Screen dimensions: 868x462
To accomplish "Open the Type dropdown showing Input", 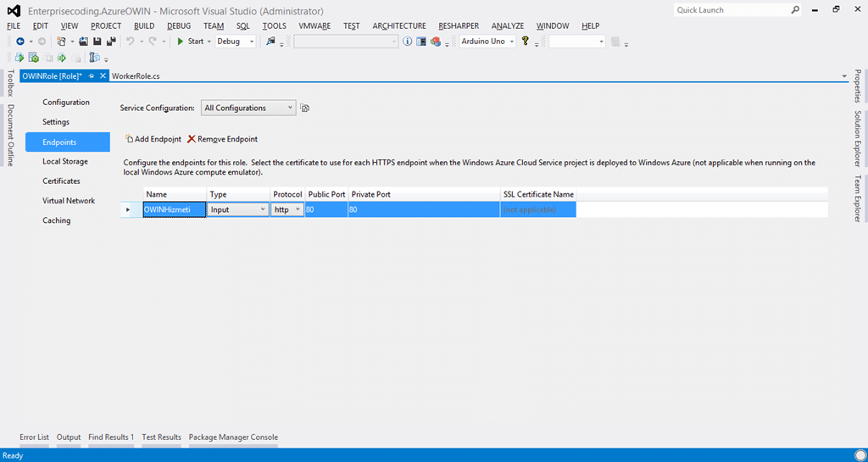I will coord(238,209).
